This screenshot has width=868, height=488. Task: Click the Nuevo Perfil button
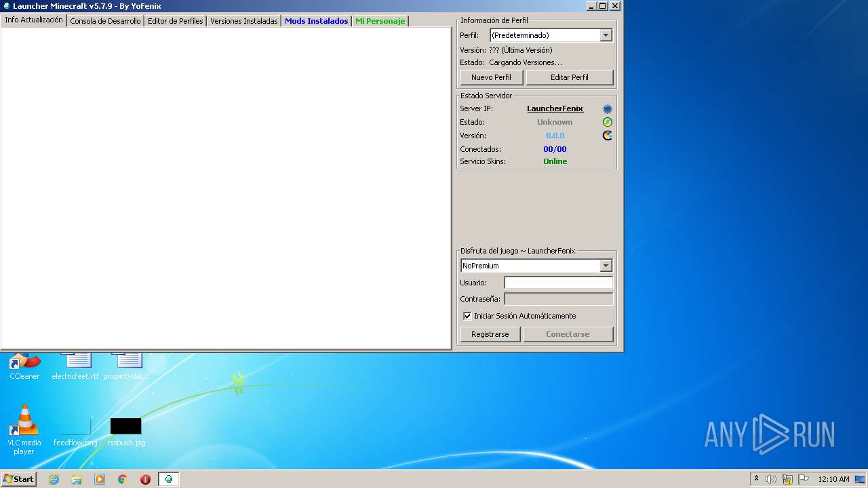tap(492, 77)
